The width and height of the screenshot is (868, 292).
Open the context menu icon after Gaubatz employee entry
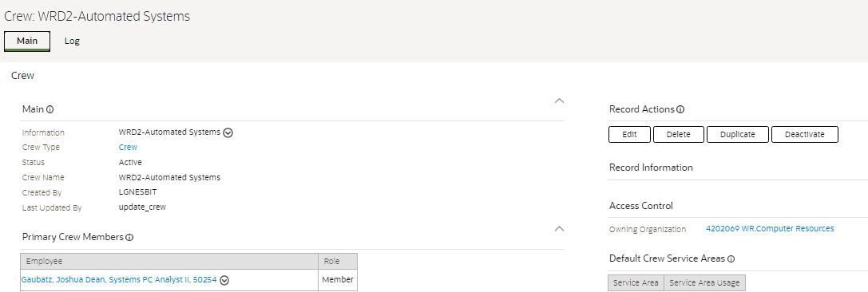coord(224,280)
